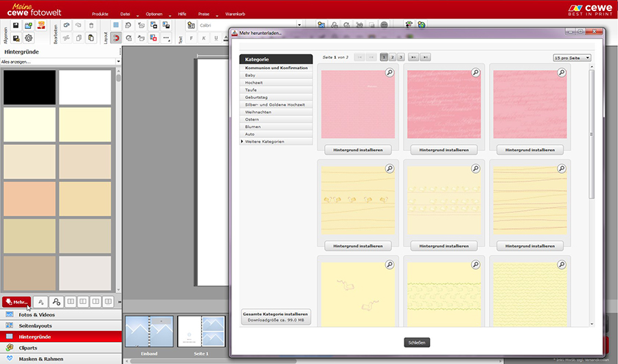Select the Einband page thumbnail
This screenshot has width=618, height=364.
point(149,331)
